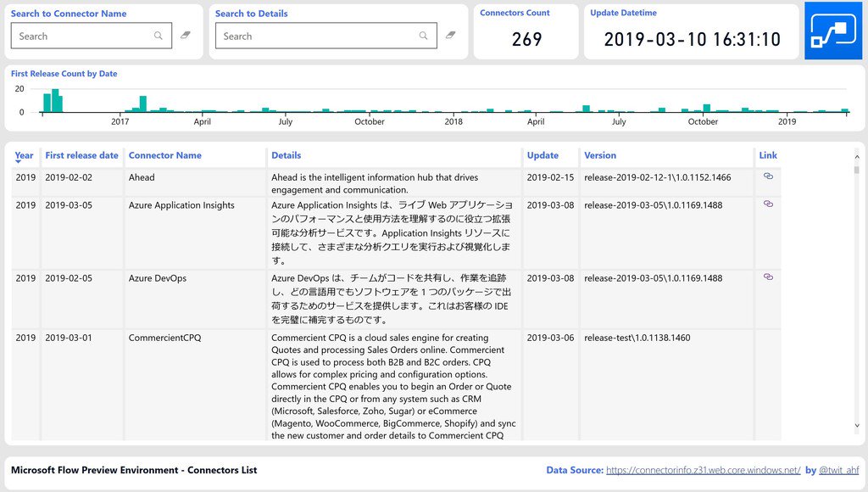Sort by Details column header
The width and height of the screenshot is (868, 492).
coord(287,156)
